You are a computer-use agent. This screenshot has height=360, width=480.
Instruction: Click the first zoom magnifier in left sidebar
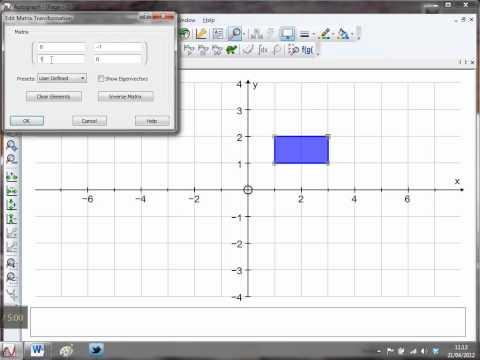coord(12,146)
